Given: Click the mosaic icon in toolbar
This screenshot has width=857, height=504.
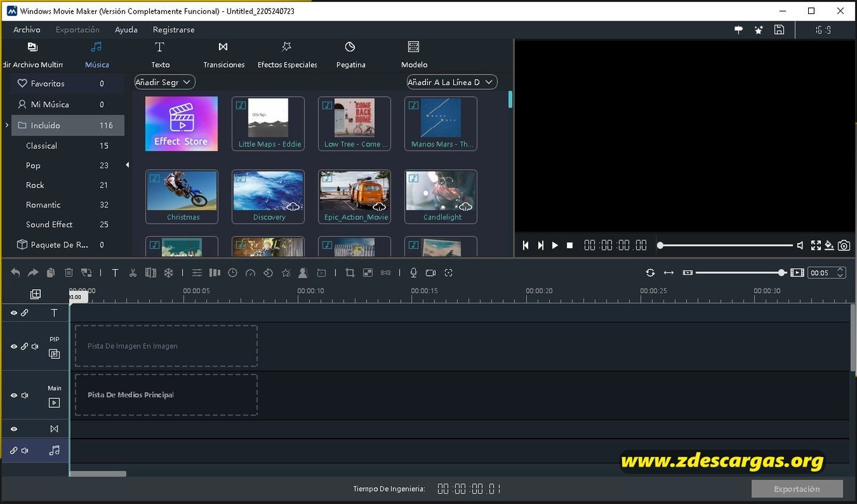Looking at the screenshot, I should point(368,272).
